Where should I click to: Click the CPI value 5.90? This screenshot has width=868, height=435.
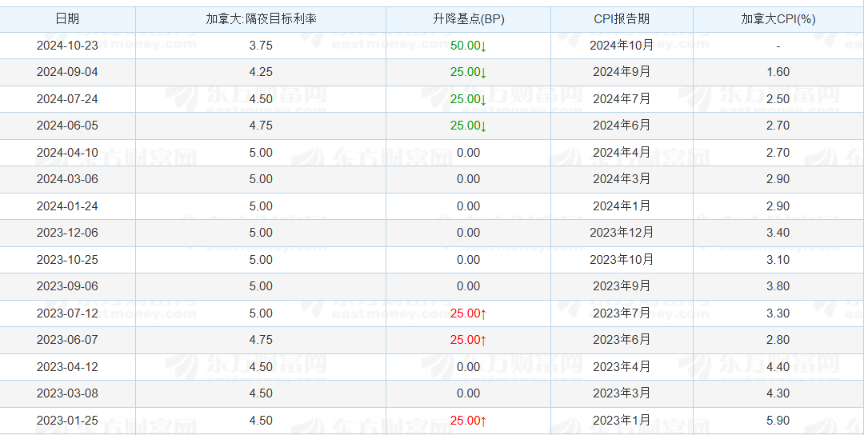point(778,421)
